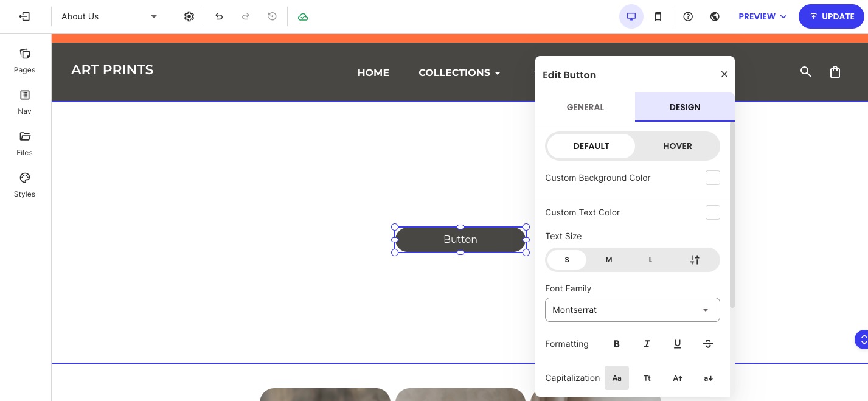This screenshot has width=868, height=401.
Task: Expand the COLLECTIONS nav menu
Action: 459,72
